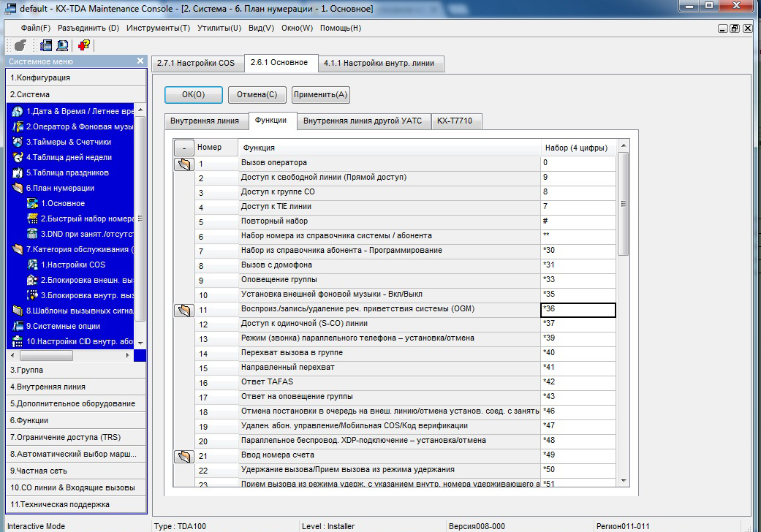
Task: Open quick dial numbering icon
Action: [32, 218]
